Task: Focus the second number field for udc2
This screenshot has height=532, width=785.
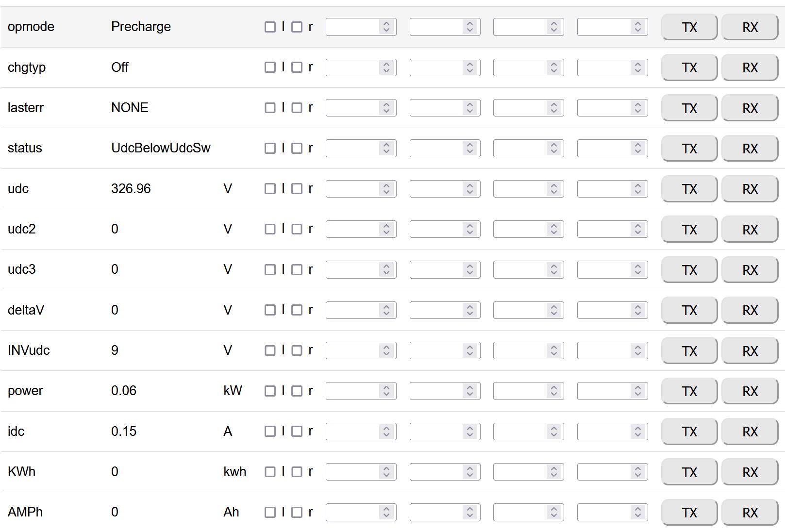Action: coord(437,229)
